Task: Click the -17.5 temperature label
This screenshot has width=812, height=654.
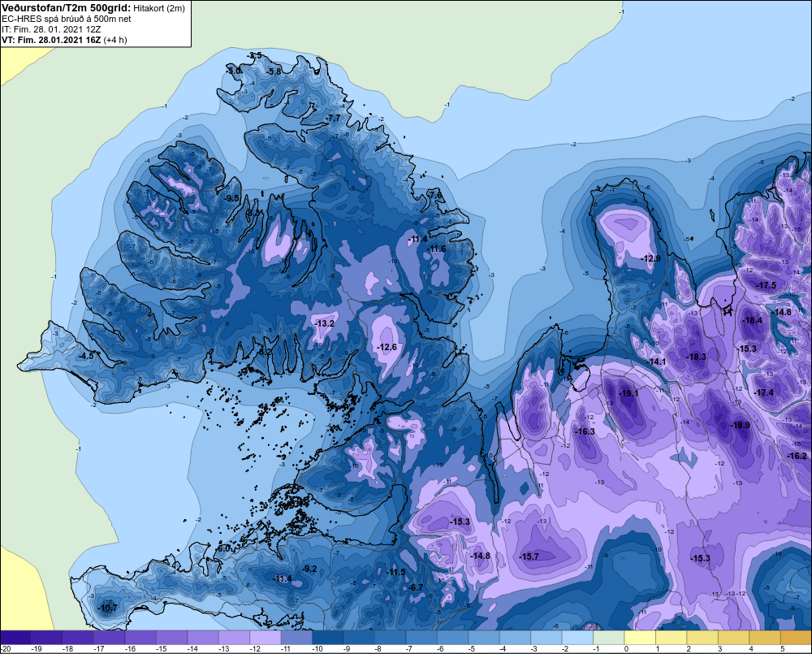Action: (x=767, y=285)
